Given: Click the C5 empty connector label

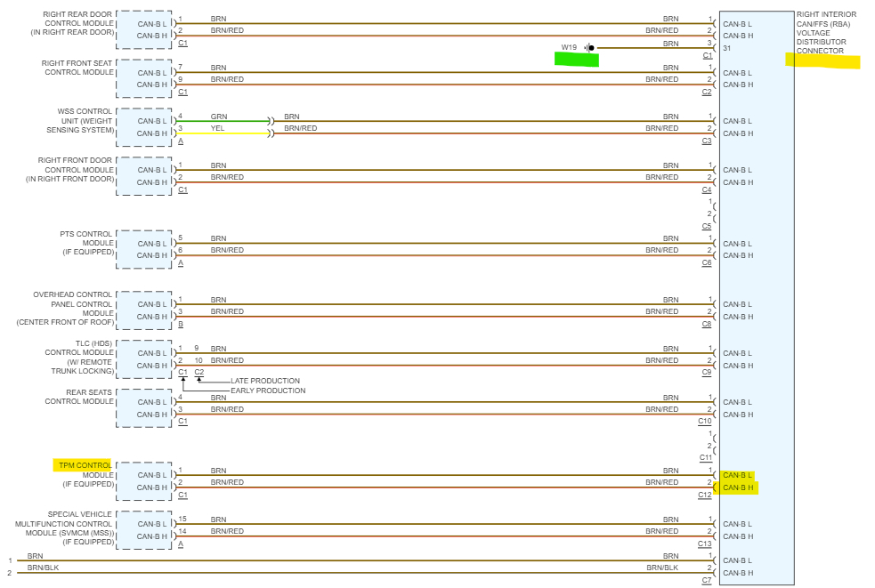Looking at the screenshot, I should [707, 227].
